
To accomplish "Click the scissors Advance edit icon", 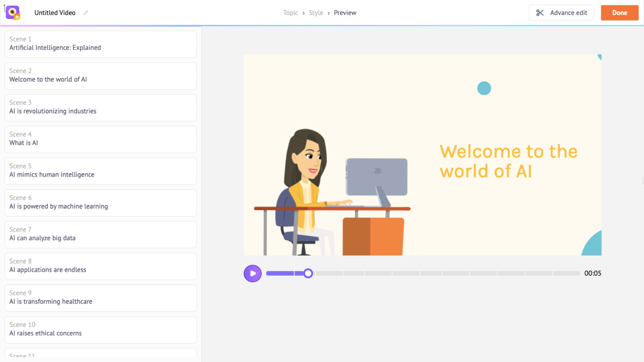I will 540,13.
